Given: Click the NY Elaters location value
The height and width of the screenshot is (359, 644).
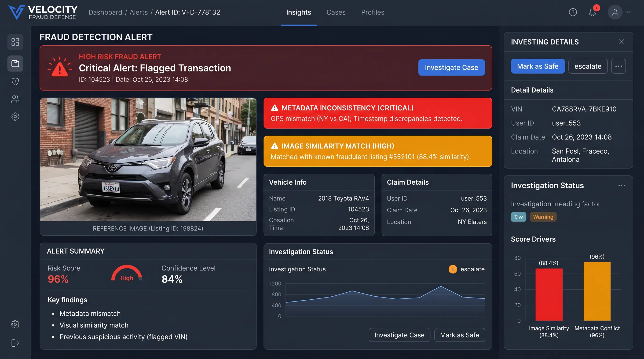Looking at the screenshot, I should (x=472, y=222).
